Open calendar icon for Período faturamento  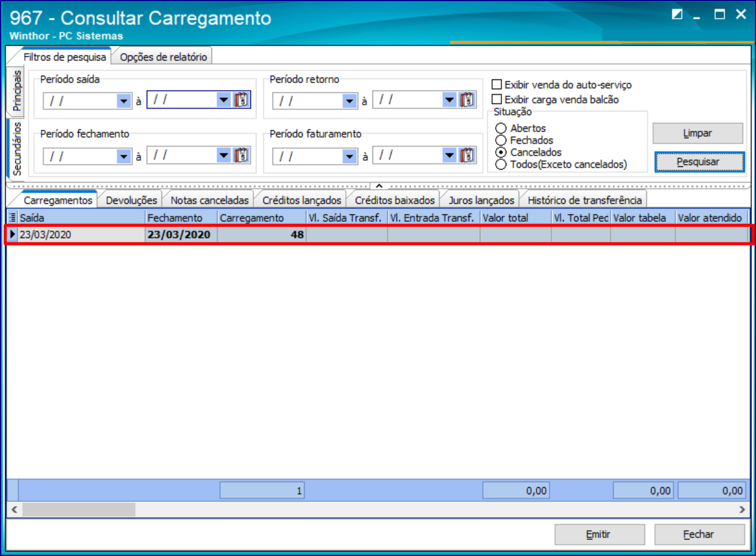tap(468, 155)
